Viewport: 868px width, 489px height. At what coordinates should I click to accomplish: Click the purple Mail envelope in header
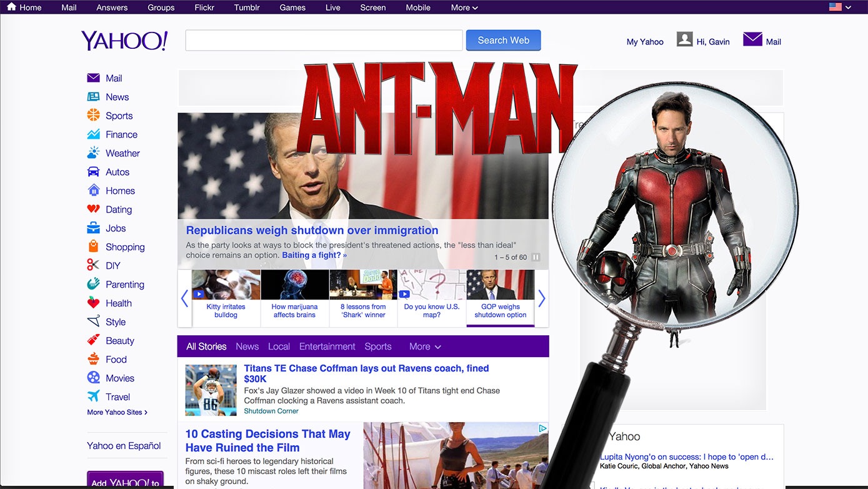(752, 39)
